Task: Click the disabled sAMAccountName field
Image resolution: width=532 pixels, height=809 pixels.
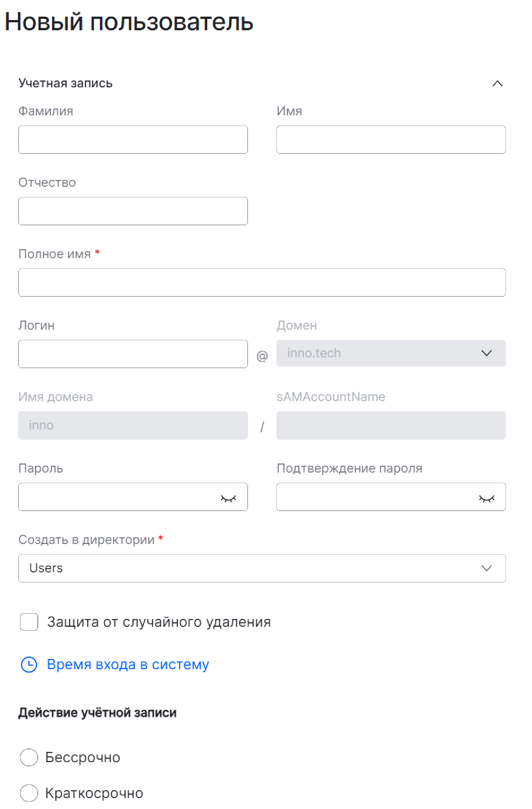Action: 391,425
